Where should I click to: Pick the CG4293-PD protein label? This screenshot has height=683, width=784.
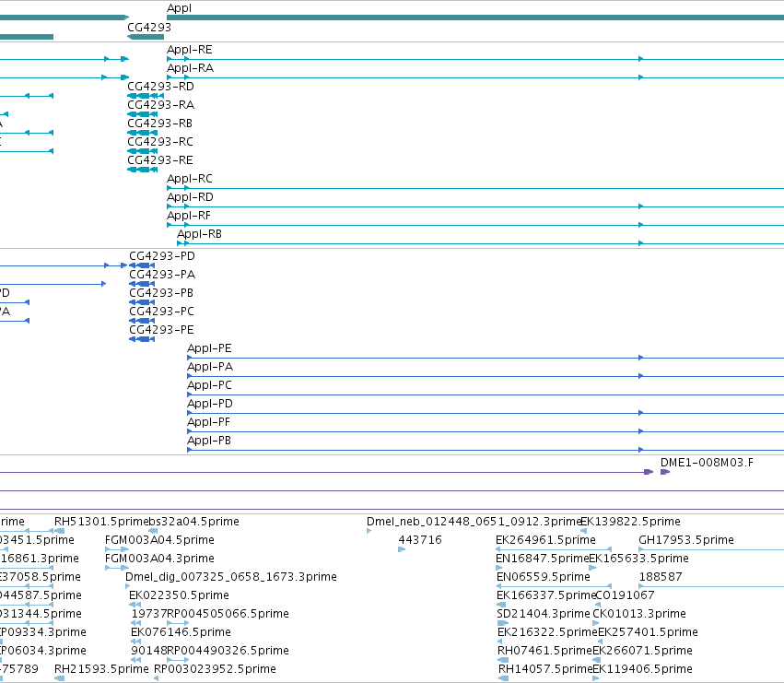162,256
